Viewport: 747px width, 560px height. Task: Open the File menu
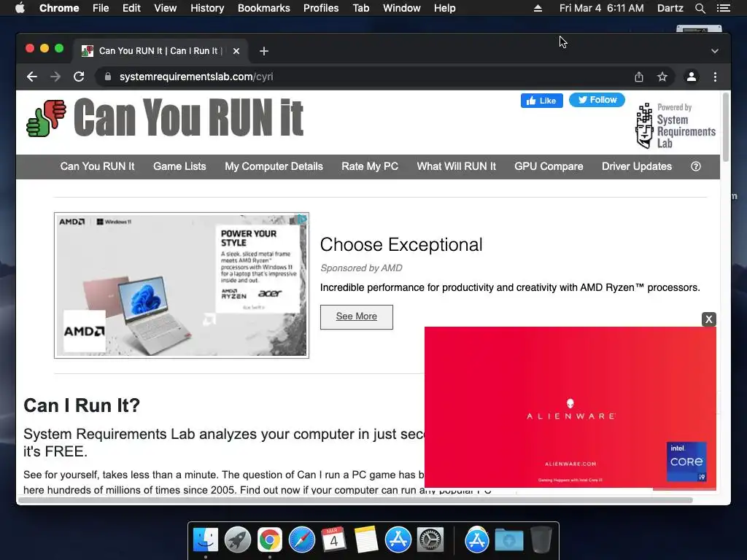click(101, 8)
